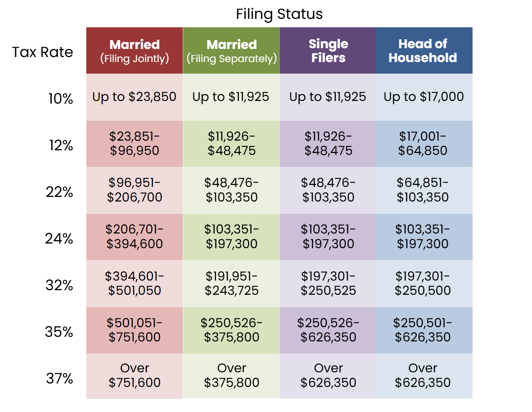Select the $197,301–$250,525 Single Filers cell

[328, 283]
